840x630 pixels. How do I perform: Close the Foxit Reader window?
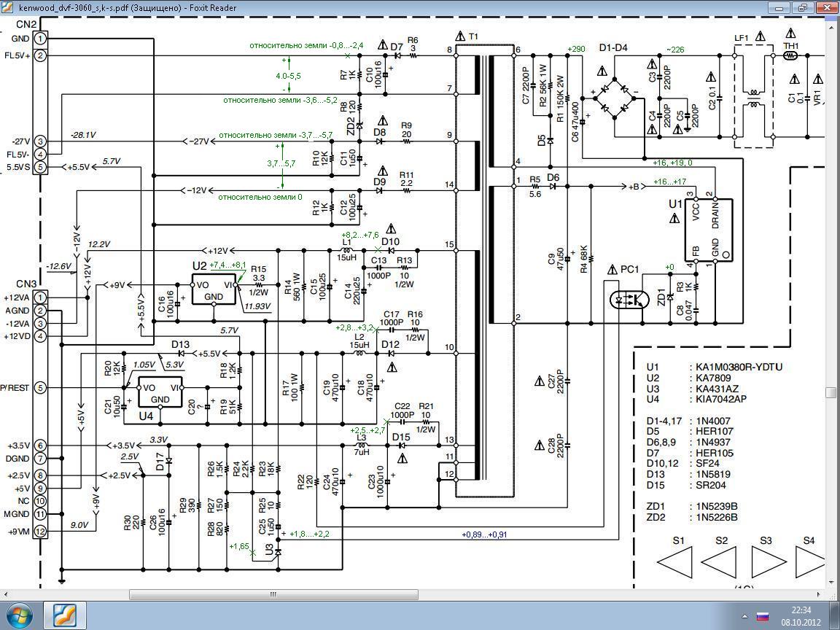[x=827, y=7]
